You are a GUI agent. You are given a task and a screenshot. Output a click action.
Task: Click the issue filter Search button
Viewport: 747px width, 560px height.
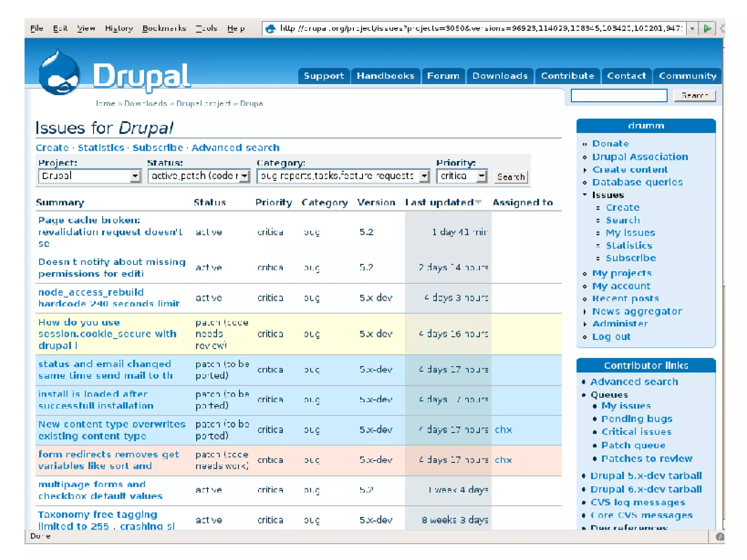click(511, 177)
